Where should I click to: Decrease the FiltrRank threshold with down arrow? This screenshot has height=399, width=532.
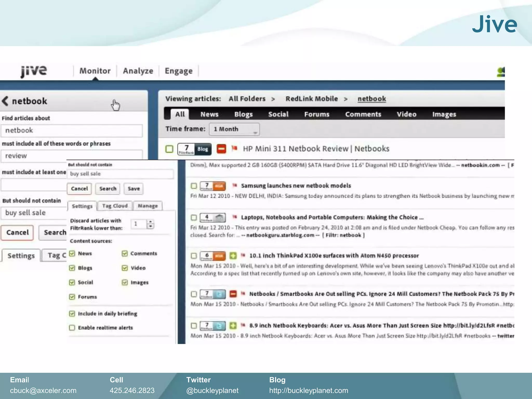[x=150, y=227]
